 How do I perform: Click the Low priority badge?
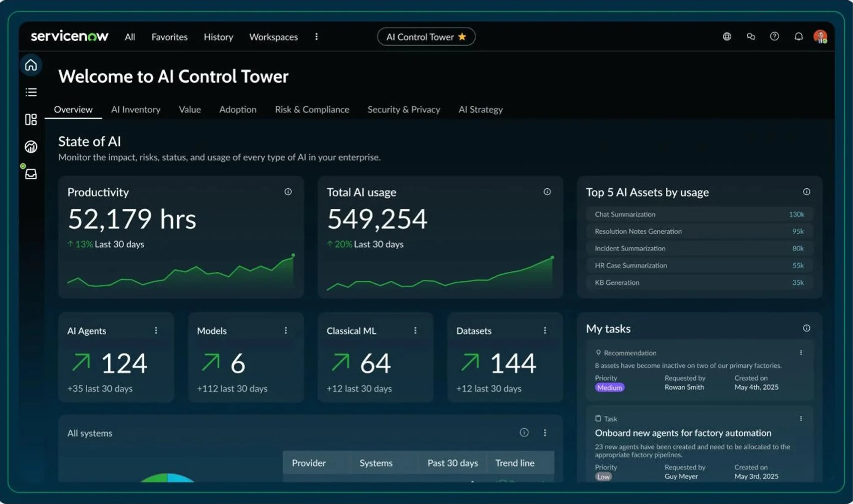603,477
